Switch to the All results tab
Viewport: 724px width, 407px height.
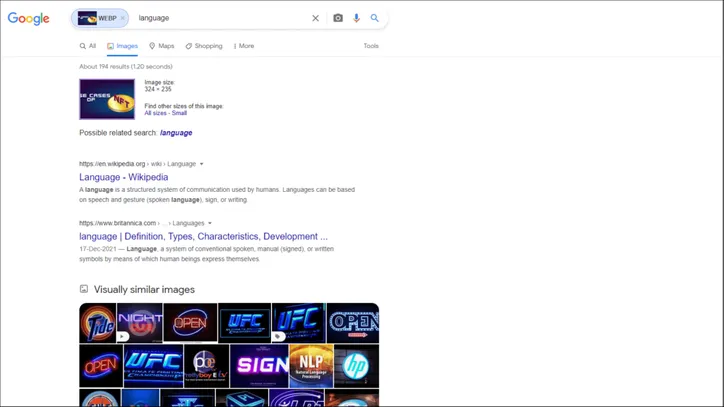point(88,46)
